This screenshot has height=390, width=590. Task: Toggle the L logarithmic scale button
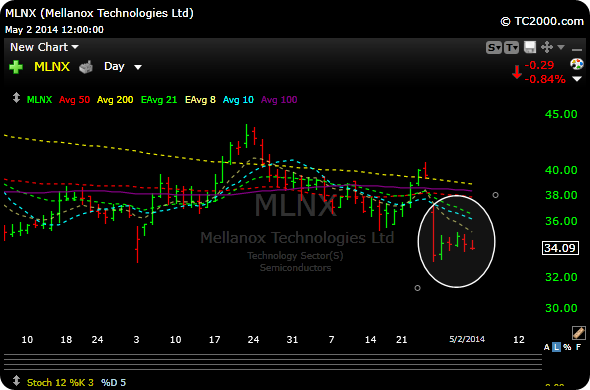pos(557,347)
